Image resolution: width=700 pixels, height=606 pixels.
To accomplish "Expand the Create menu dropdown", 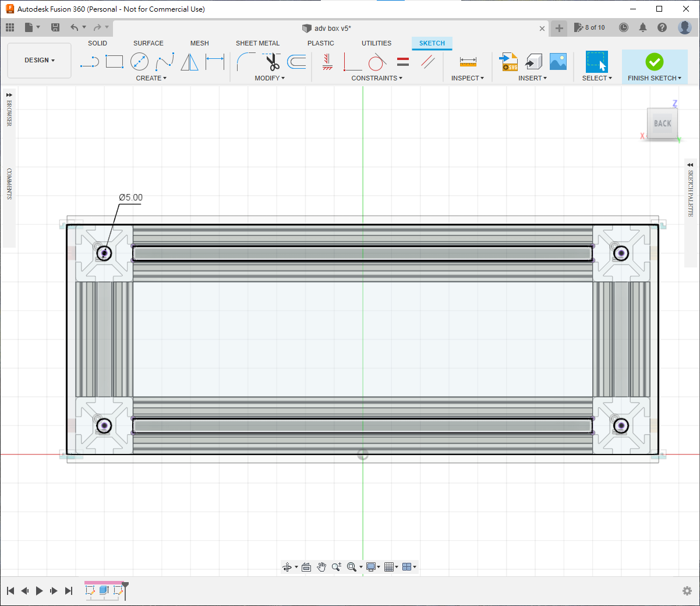I will pyautogui.click(x=151, y=78).
